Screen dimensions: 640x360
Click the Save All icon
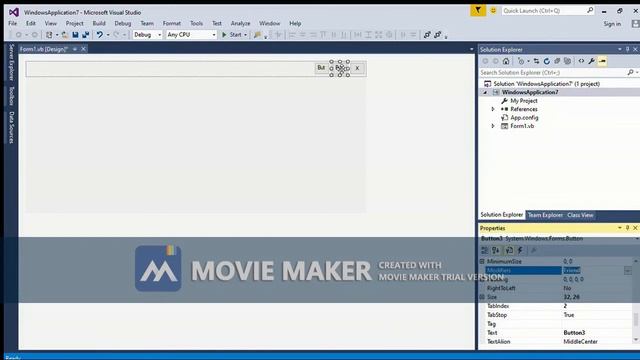pos(86,35)
